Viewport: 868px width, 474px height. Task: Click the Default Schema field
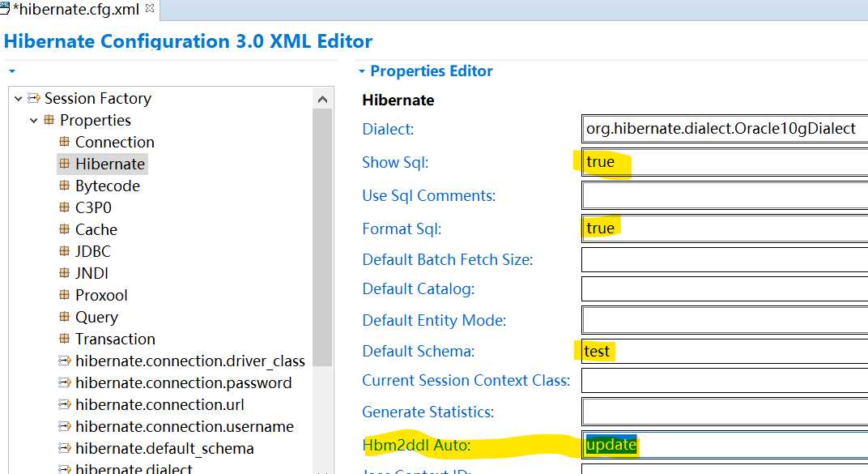pyautogui.click(x=725, y=351)
